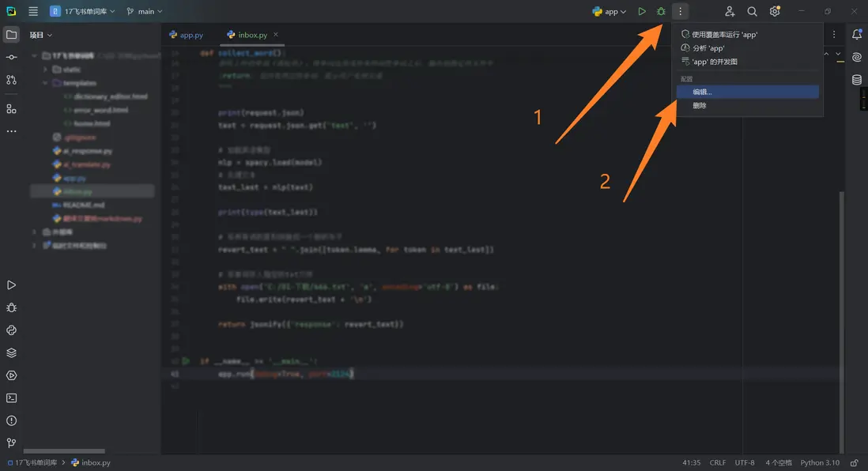The height and width of the screenshot is (471, 868).
Task: Open Search Everywhere magnifier icon
Action: pos(752,11)
